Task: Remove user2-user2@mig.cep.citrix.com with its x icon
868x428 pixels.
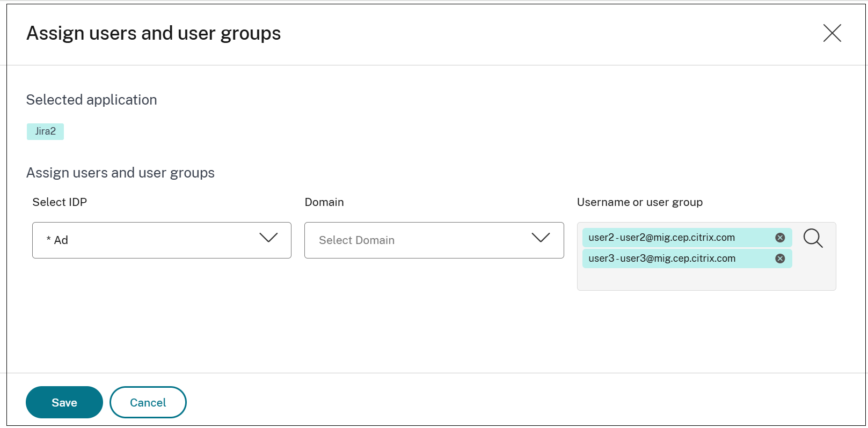Action: [780, 238]
